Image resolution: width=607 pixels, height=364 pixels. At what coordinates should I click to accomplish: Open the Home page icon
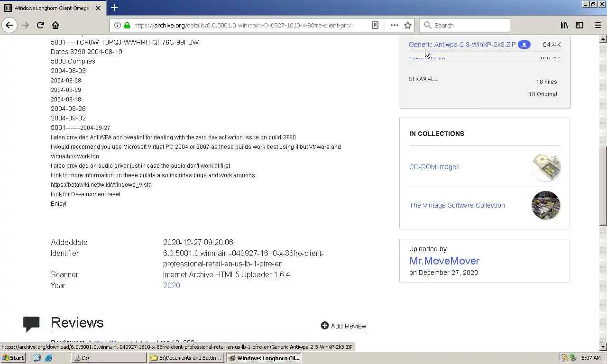click(55, 25)
